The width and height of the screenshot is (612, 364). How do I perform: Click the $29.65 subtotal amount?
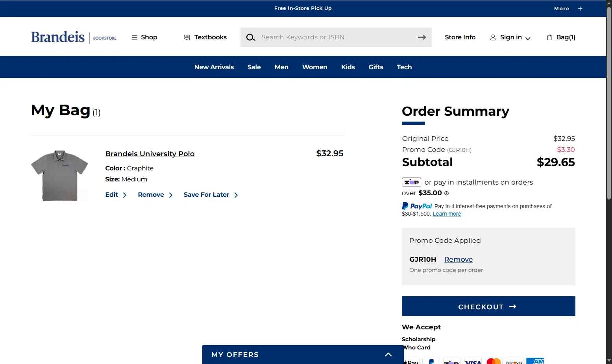click(x=556, y=162)
